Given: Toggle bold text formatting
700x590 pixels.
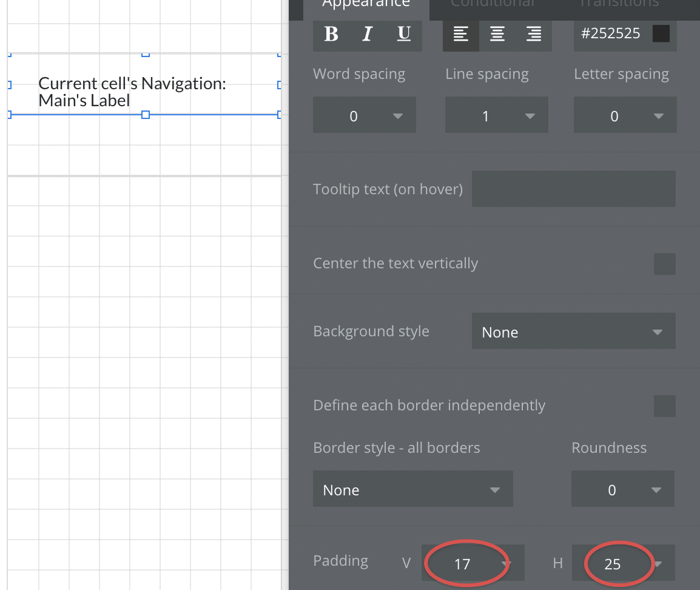Looking at the screenshot, I should tap(331, 34).
